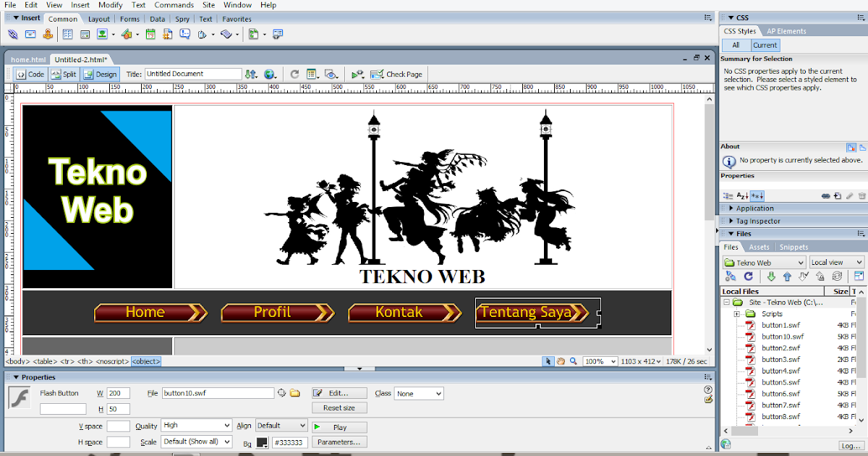Insert a Div Tag
Screen dimensions: 868x456
click(85, 34)
